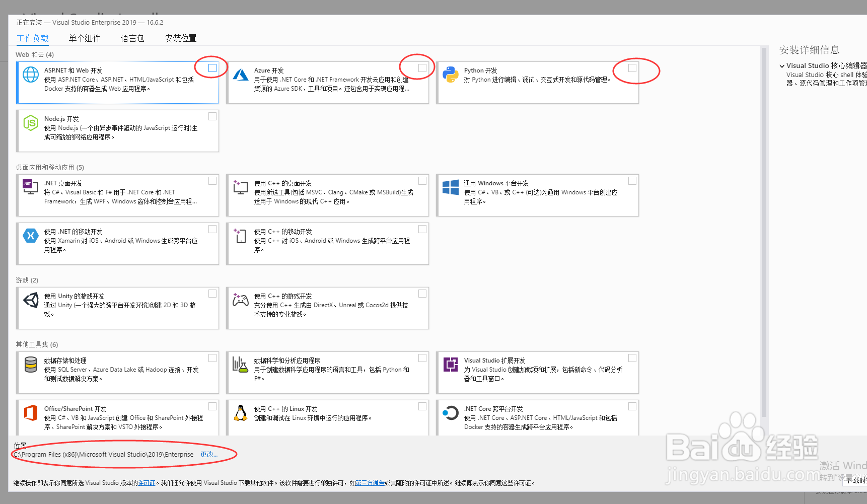Click the 安装详细信息 panel heading
Image resolution: width=867 pixels, height=504 pixels.
(x=809, y=50)
